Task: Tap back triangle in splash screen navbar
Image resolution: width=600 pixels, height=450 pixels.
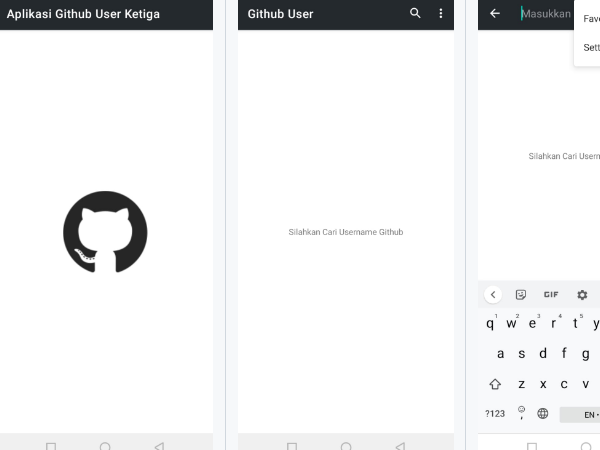Action: click(x=159, y=446)
